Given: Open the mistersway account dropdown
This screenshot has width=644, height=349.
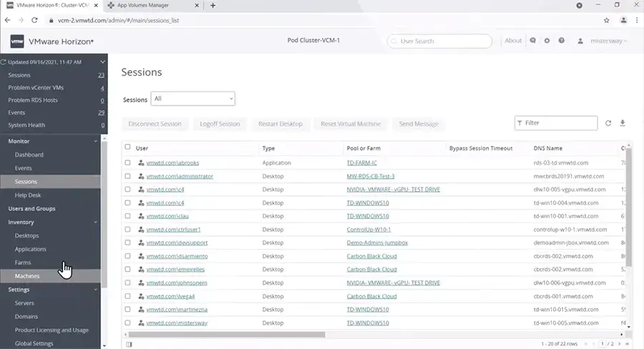Looking at the screenshot, I should pos(609,41).
